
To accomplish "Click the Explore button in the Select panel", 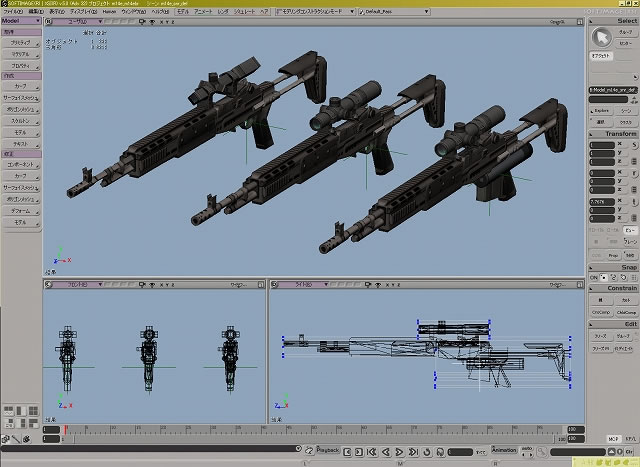I will pos(600,110).
